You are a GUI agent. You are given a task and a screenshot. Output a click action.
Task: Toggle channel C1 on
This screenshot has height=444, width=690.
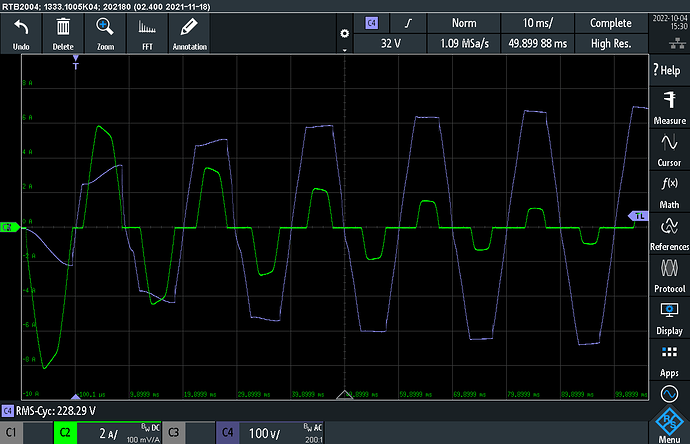click(11, 433)
